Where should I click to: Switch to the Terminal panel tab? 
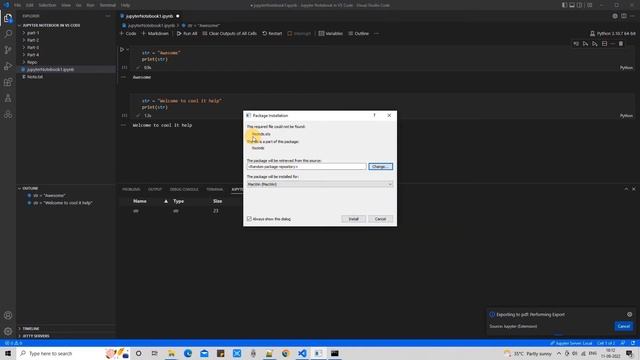215,189
